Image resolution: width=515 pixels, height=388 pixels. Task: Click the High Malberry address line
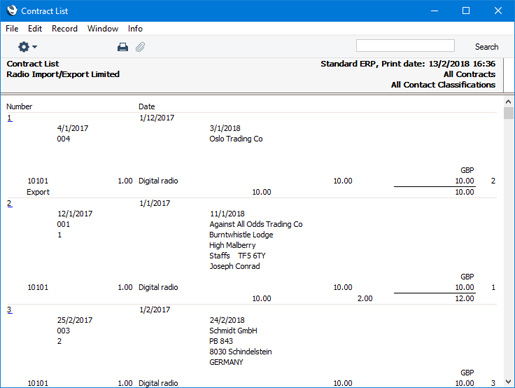232,245
